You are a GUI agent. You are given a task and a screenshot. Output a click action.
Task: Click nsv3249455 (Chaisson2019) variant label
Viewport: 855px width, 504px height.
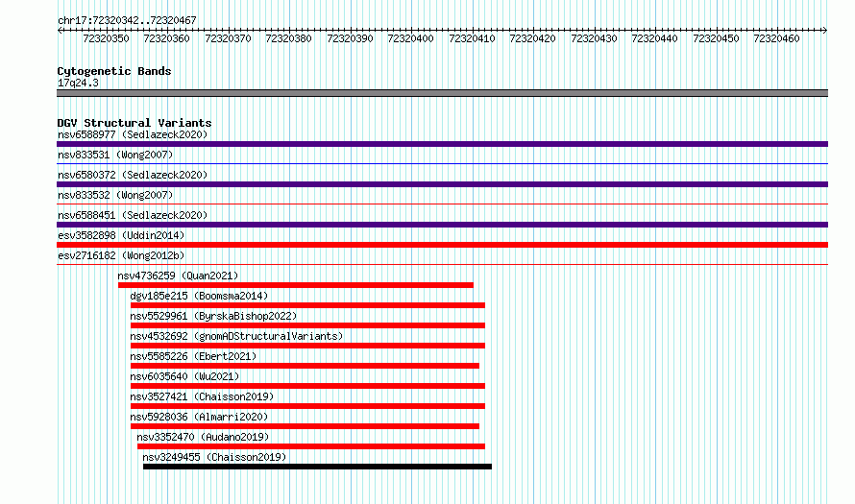click(x=214, y=457)
